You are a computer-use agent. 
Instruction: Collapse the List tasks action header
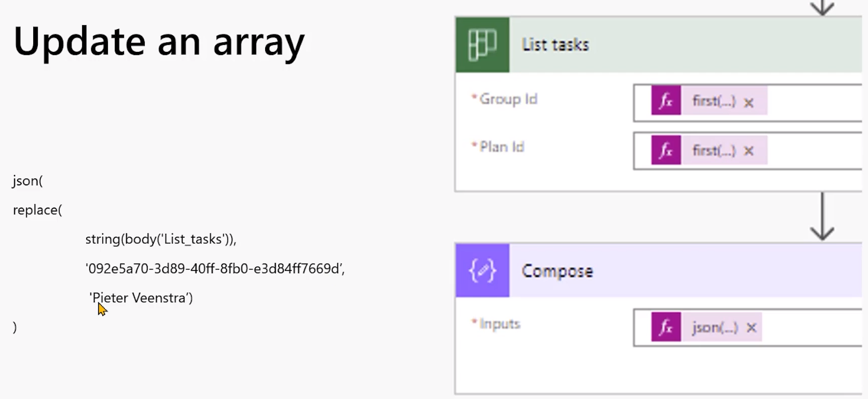686,45
